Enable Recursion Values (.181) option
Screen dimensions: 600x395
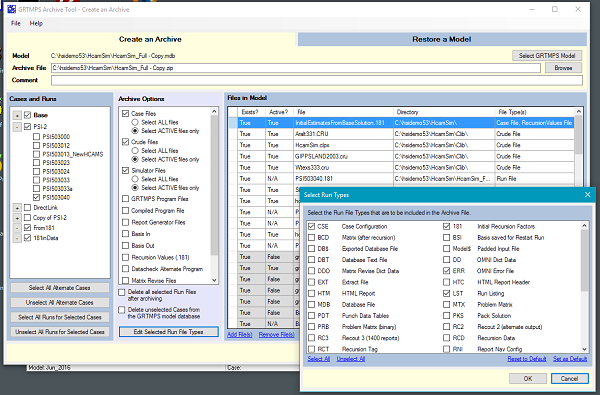pos(126,257)
